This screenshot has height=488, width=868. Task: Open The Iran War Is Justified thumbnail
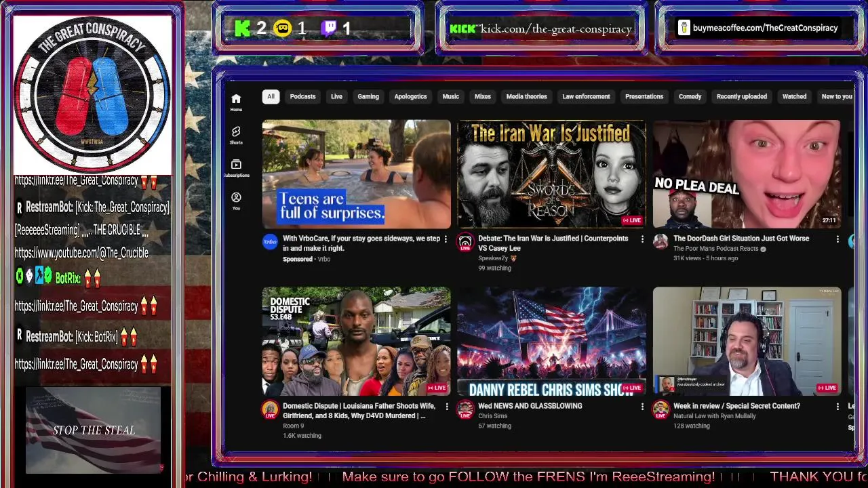pyautogui.click(x=552, y=174)
